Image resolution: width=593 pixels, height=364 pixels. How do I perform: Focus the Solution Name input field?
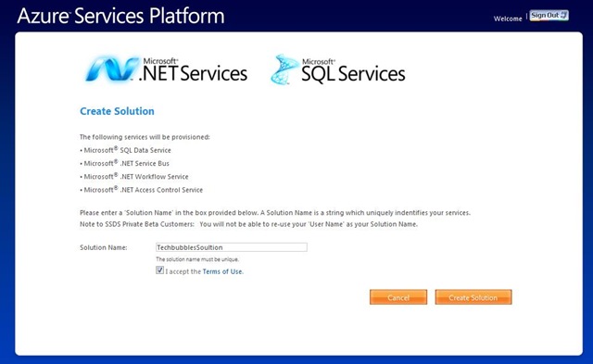click(x=232, y=247)
